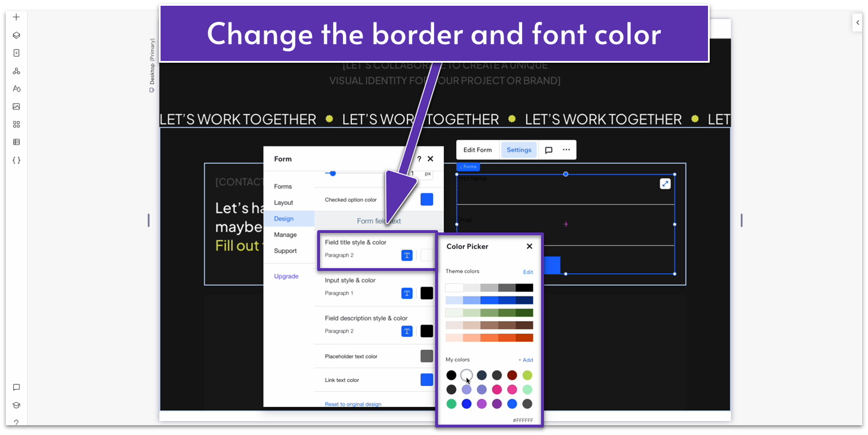
Task: Click the question mark help in Form panel
Action: [x=419, y=159]
